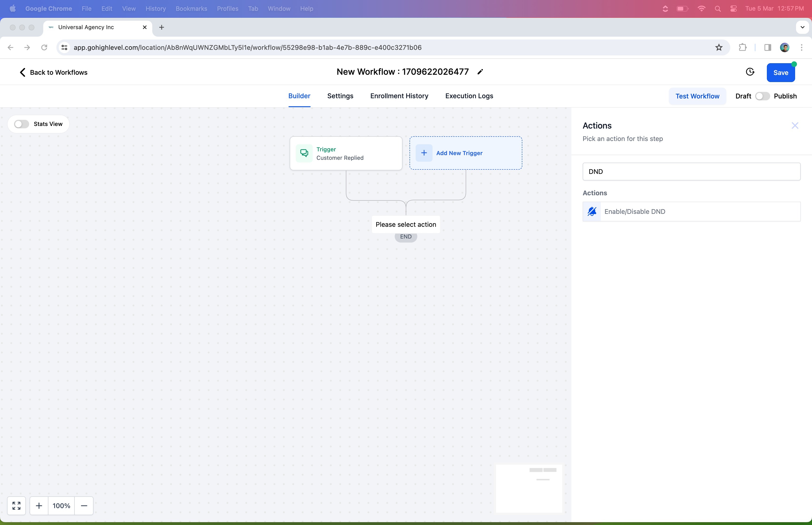Image resolution: width=812 pixels, height=525 pixels.
Task: Toggle the Draft/Publish switch
Action: coord(762,96)
